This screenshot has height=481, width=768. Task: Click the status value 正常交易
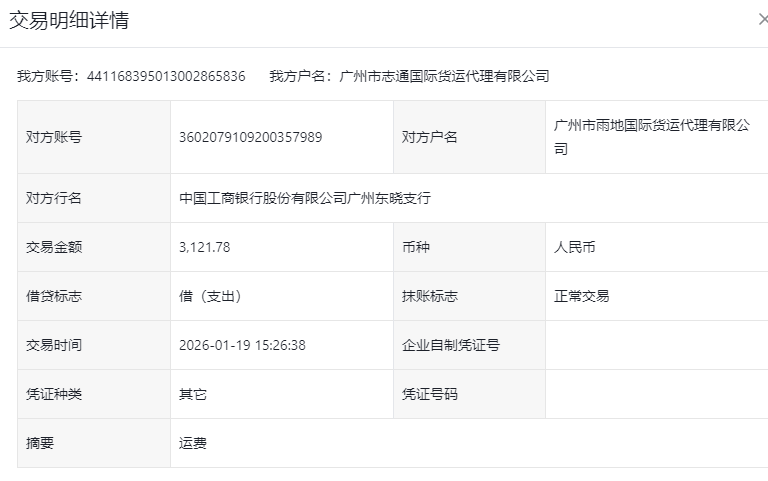[x=581, y=296]
